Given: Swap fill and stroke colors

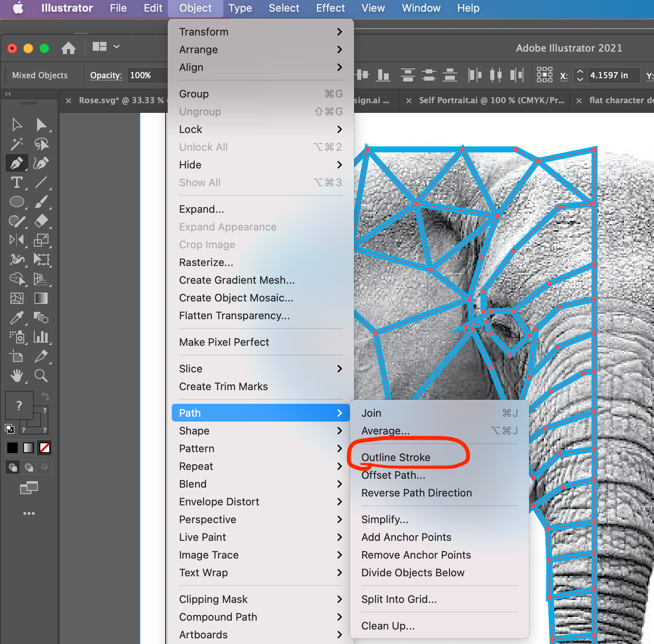Looking at the screenshot, I should (45, 396).
